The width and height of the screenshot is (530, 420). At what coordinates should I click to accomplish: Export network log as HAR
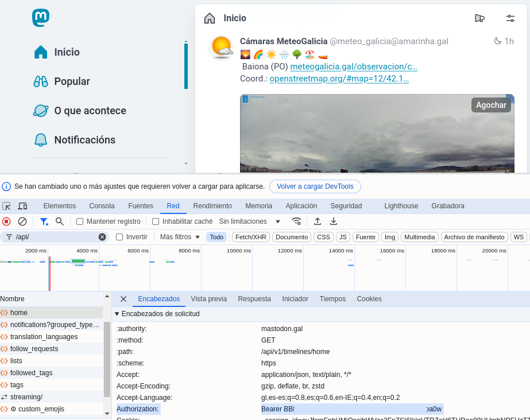(334, 221)
